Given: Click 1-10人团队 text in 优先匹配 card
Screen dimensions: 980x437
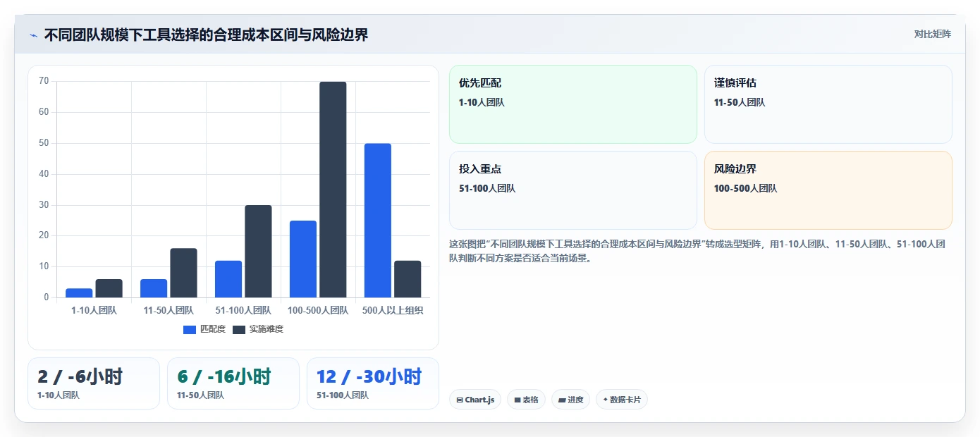Looking at the screenshot, I should coord(482,102).
